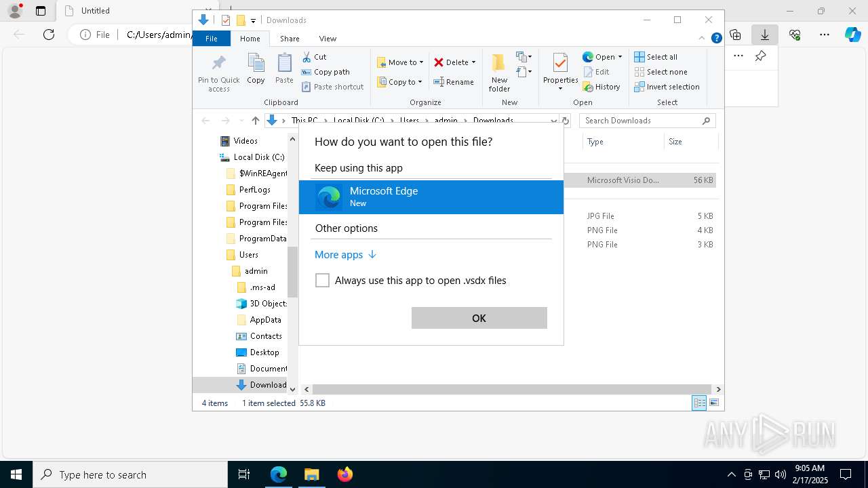Create a New folder
868x488 pixels.
(499, 73)
